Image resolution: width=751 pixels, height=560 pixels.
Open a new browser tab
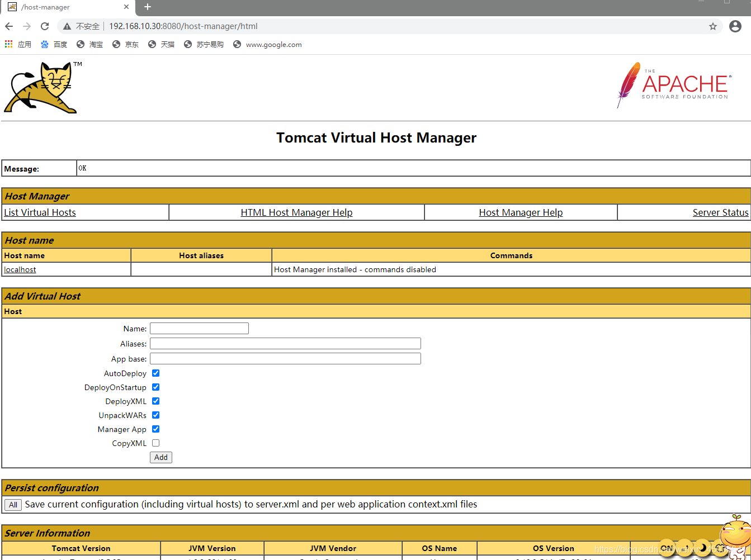coord(148,7)
